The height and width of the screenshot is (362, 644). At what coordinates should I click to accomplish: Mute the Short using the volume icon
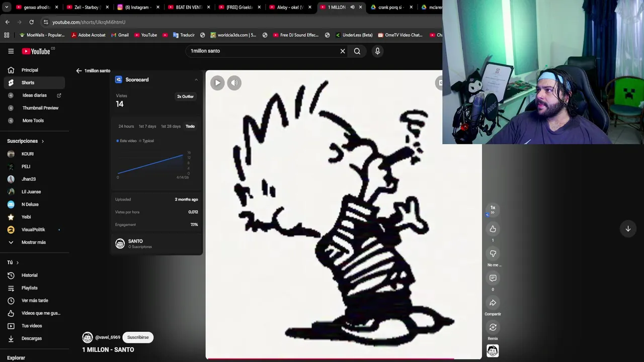click(234, 83)
